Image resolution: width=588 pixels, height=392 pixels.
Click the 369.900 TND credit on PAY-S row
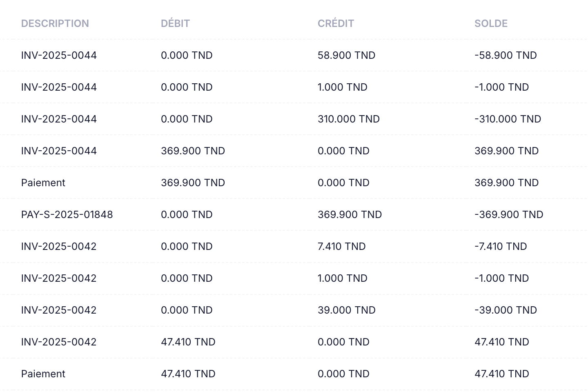(350, 214)
